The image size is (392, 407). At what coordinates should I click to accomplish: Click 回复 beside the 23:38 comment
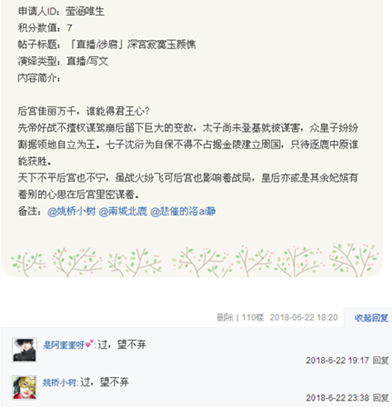coord(380,398)
